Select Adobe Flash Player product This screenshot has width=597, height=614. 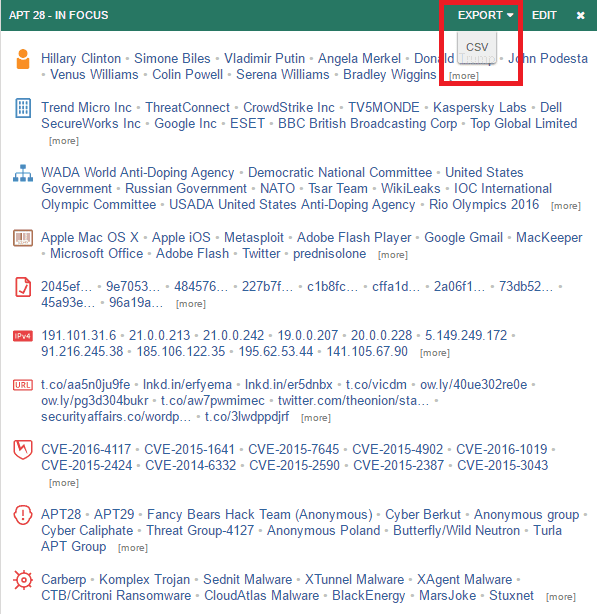(x=354, y=237)
